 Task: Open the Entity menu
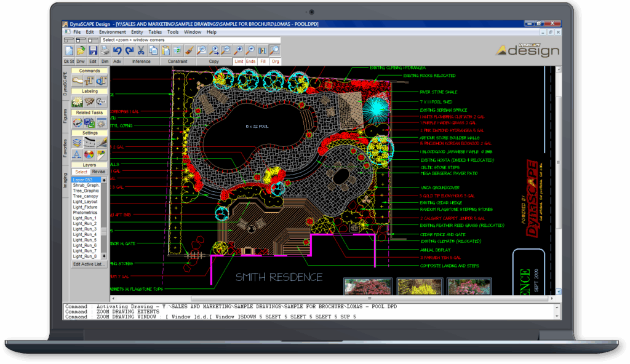[x=137, y=32]
